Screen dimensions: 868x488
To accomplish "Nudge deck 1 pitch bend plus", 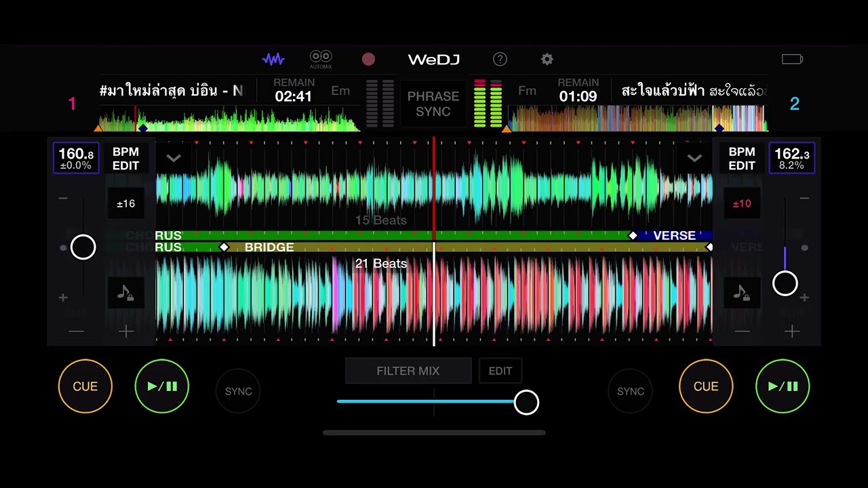I will coord(126,331).
